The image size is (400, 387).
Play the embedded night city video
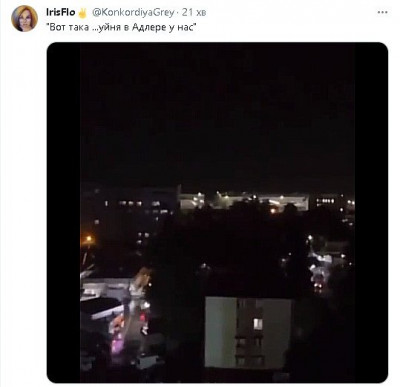(x=217, y=212)
